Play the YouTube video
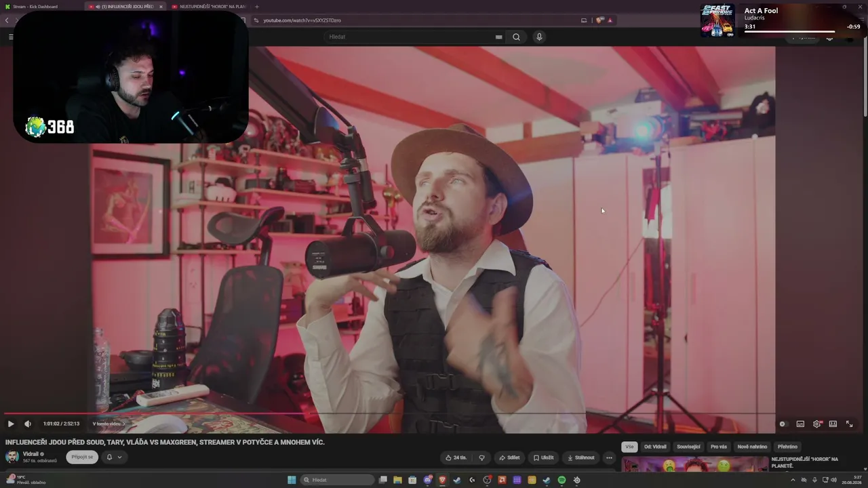The image size is (868, 488). pos(11,424)
